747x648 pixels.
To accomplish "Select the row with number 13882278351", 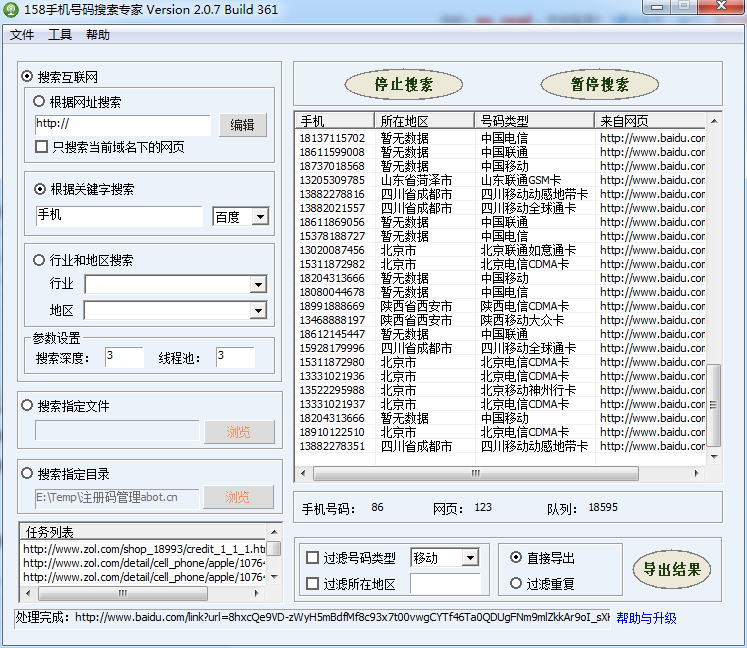I will (500, 446).
